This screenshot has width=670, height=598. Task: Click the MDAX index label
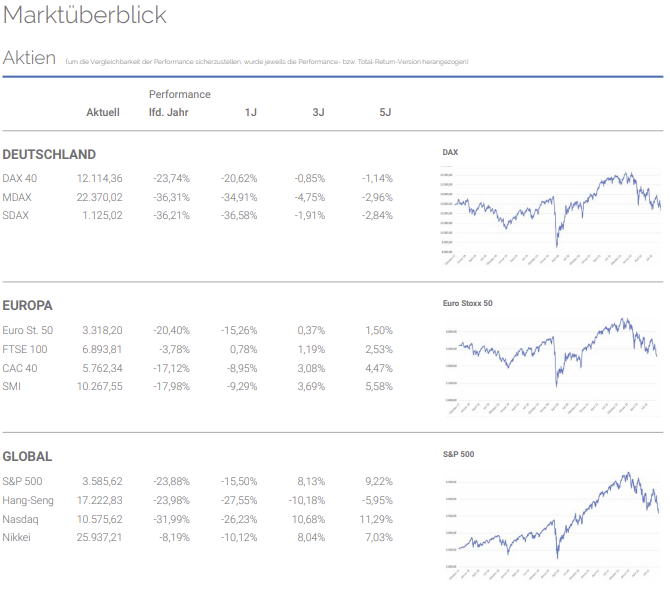pos(18,197)
